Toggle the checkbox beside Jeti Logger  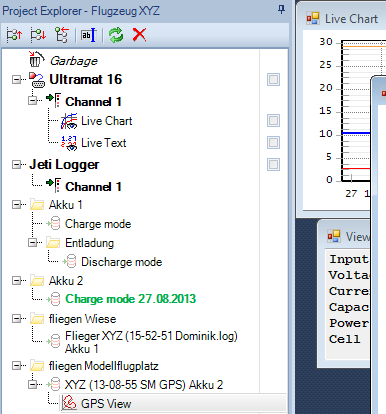(x=273, y=164)
